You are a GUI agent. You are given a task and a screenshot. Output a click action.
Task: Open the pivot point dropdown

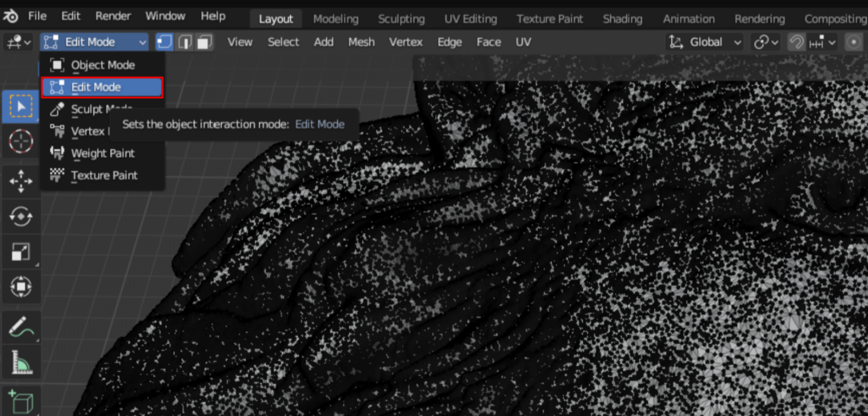coord(766,42)
